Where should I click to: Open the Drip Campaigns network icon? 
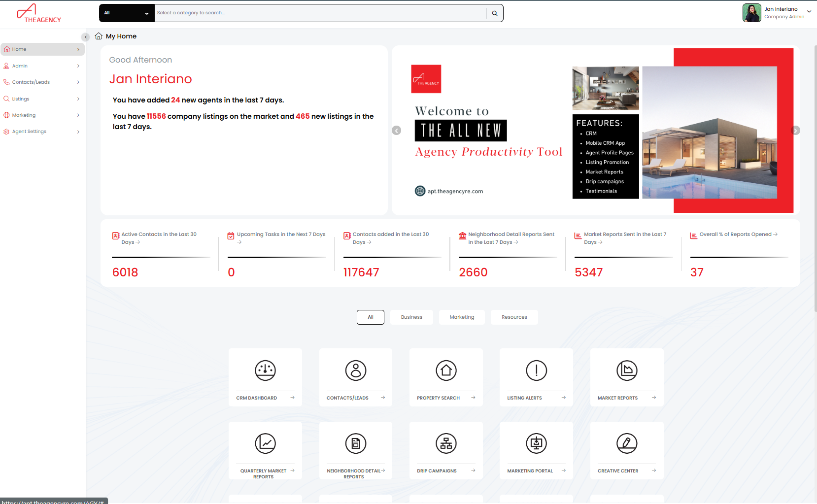[x=446, y=443]
